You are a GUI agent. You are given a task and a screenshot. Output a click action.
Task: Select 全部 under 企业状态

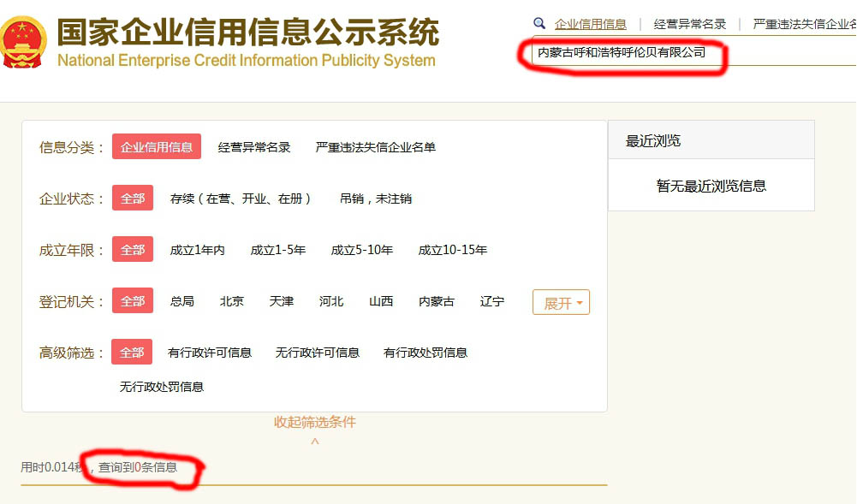click(x=131, y=198)
